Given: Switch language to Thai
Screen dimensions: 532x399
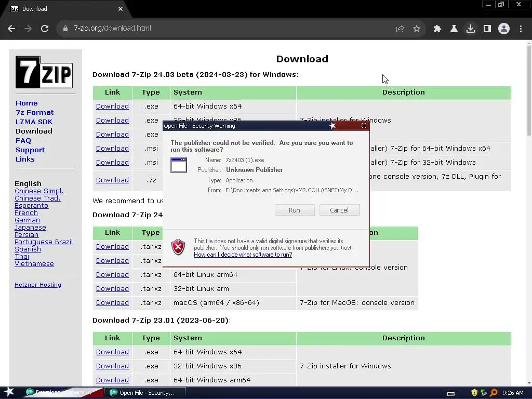Looking at the screenshot, I should tap(22, 257).
